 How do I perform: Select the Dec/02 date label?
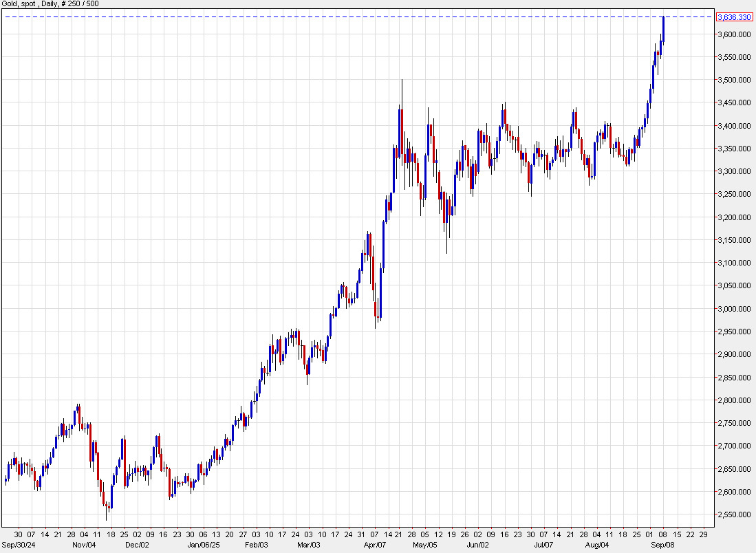(138, 545)
